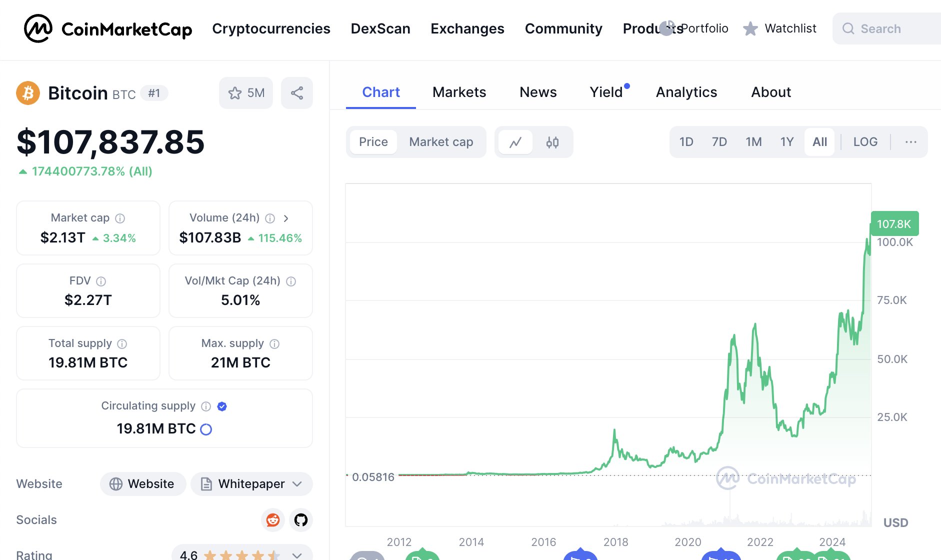
Task: Switch to candlestick chart view icon
Action: coord(552,142)
